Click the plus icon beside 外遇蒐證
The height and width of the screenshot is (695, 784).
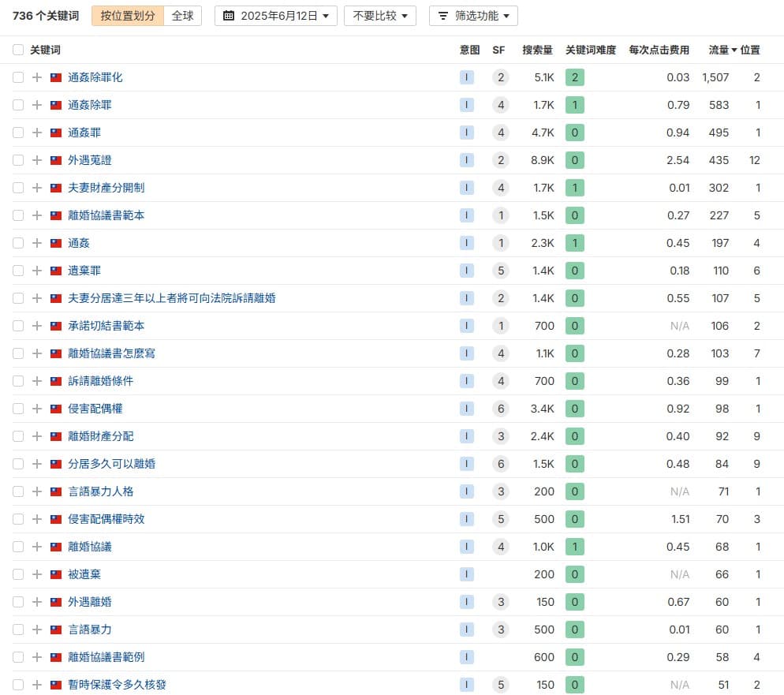click(x=36, y=160)
